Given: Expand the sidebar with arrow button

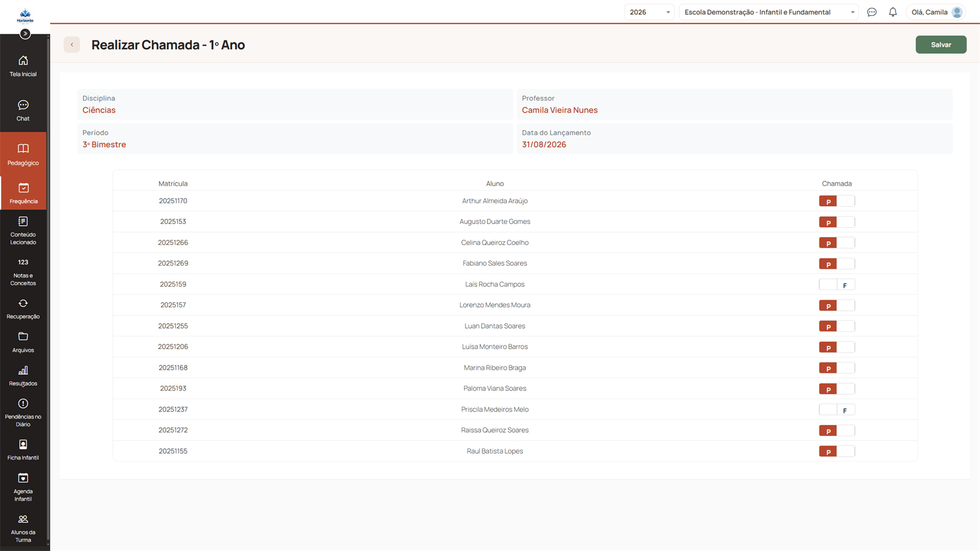Looking at the screenshot, I should (x=25, y=34).
